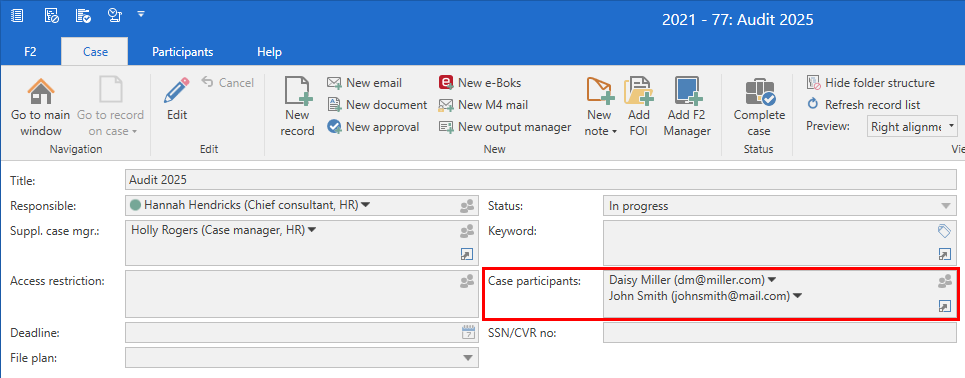Click Refresh record list

pyautogui.click(x=863, y=105)
